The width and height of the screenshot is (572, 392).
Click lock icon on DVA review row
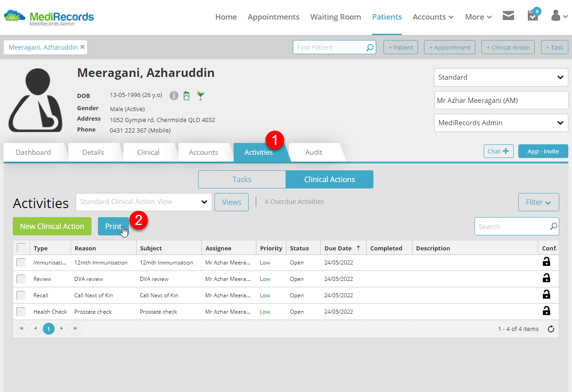click(546, 278)
